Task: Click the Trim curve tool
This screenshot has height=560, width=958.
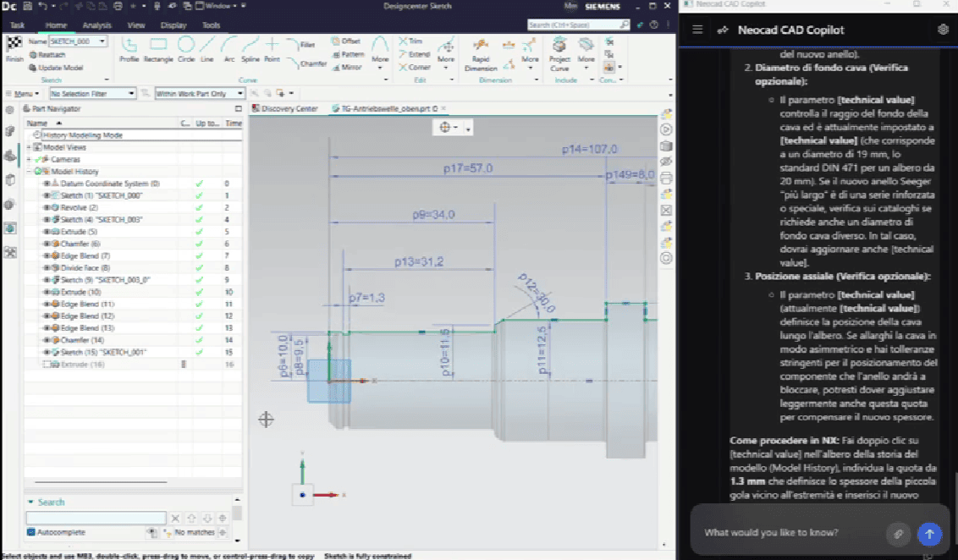Action: tap(410, 41)
